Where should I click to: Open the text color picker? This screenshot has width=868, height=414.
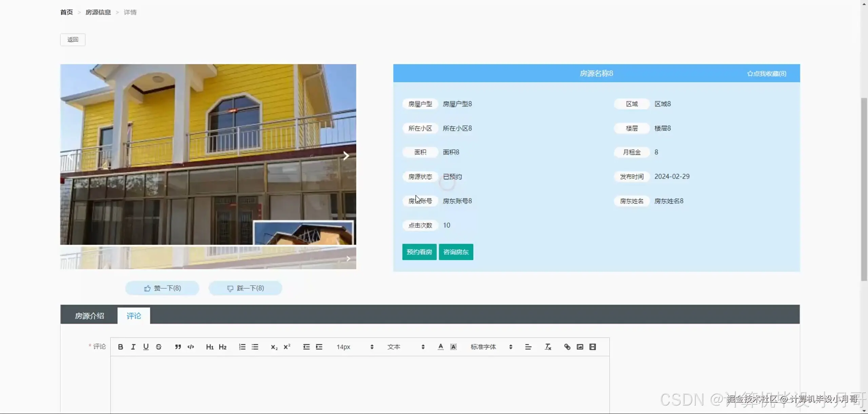coord(440,347)
